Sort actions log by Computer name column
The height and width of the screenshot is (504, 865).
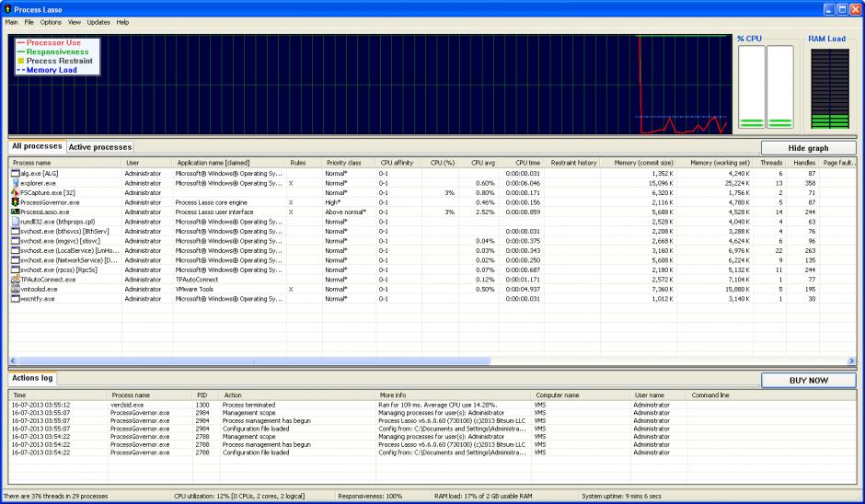(581, 395)
